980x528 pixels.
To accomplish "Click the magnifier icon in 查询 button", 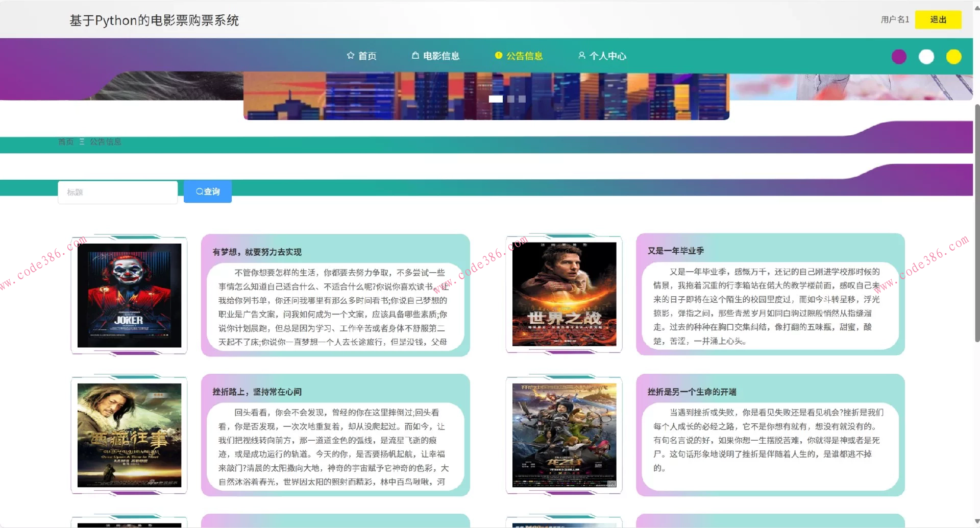I will [200, 191].
